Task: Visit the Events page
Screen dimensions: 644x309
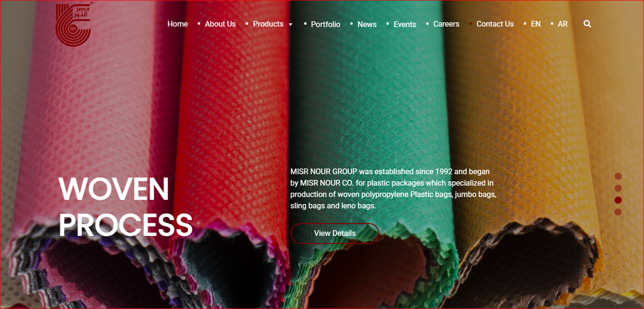Action: pyautogui.click(x=405, y=24)
